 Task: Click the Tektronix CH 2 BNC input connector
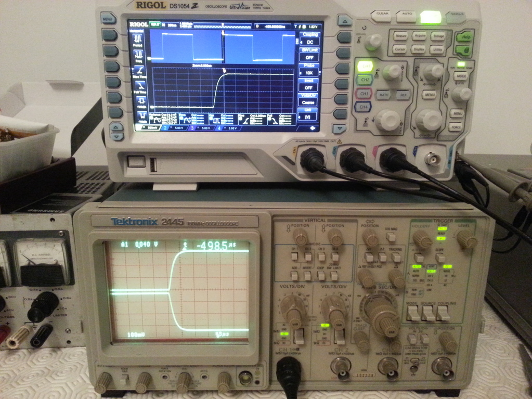(x=340, y=366)
